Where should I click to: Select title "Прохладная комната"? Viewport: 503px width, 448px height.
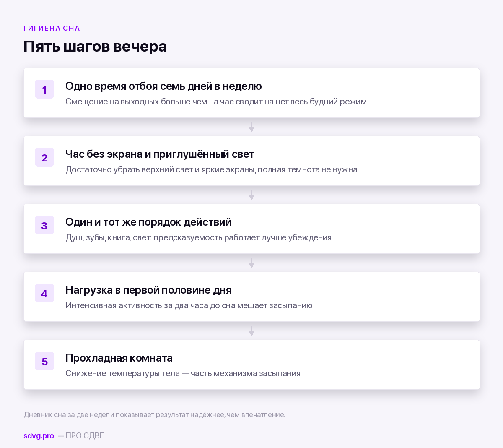(x=119, y=358)
